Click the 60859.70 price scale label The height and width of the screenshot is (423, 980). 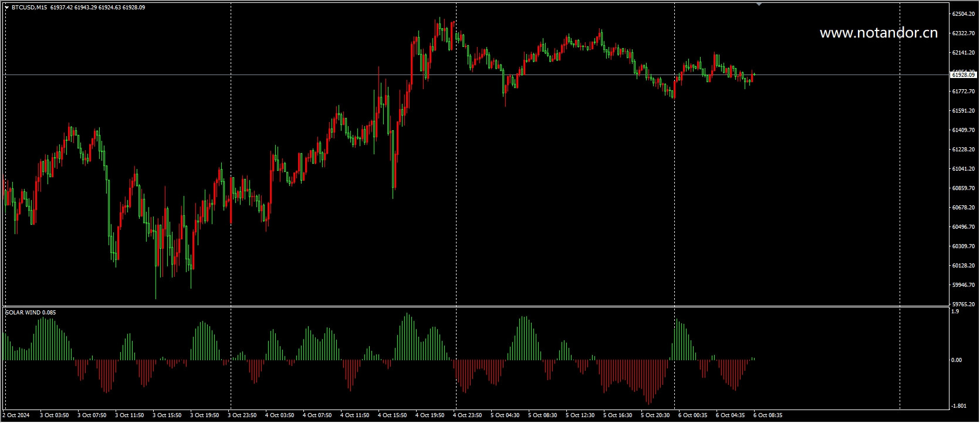[x=963, y=188]
